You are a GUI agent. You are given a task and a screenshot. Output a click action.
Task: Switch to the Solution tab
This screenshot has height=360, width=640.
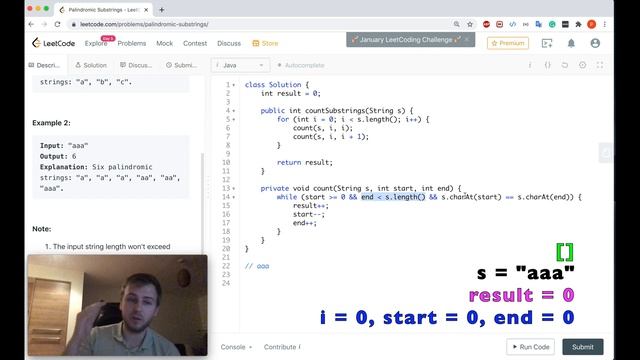tap(91, 65)
